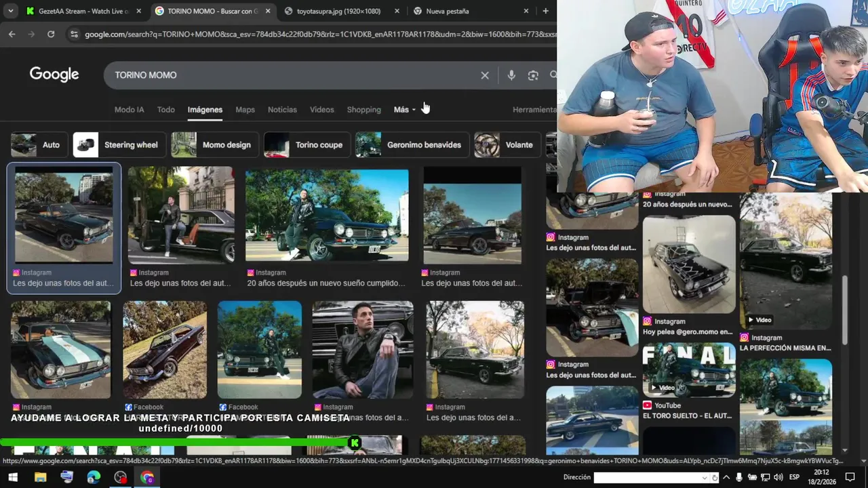868x488 pixels.
Task: Open '20 años después un nuevo sueño cumplido' link
Action: pyautogui.click(x=326, y=283)
